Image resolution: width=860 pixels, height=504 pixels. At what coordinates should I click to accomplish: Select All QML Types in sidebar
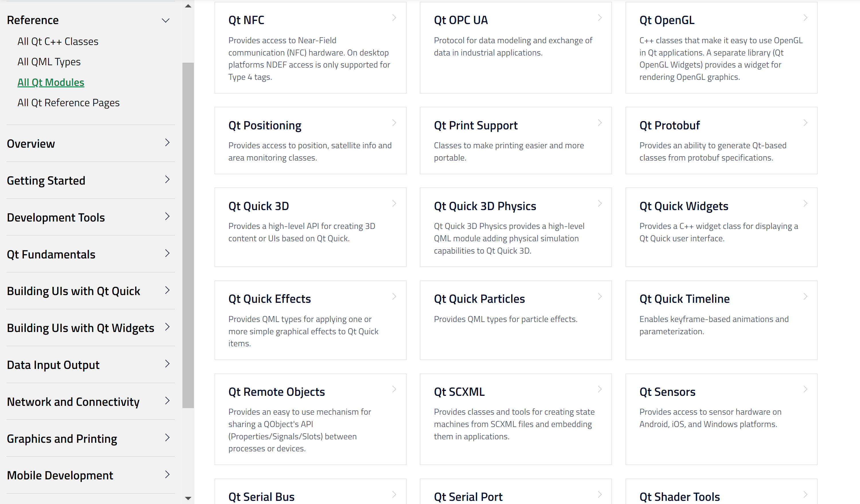[49, 62]
